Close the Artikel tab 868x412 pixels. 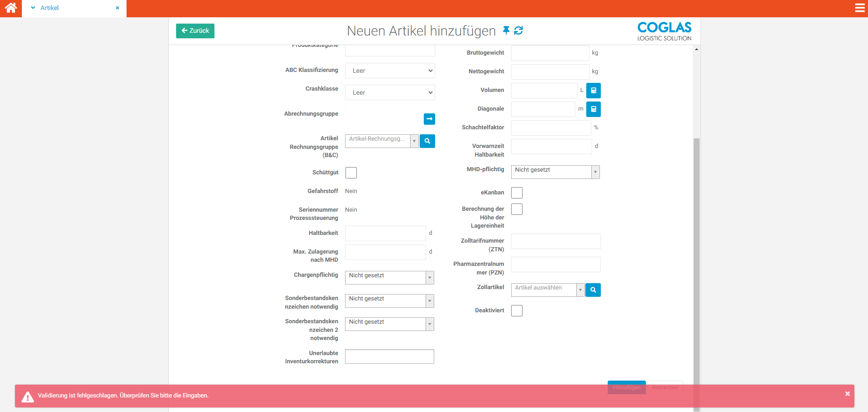click(x=117, y=8)
